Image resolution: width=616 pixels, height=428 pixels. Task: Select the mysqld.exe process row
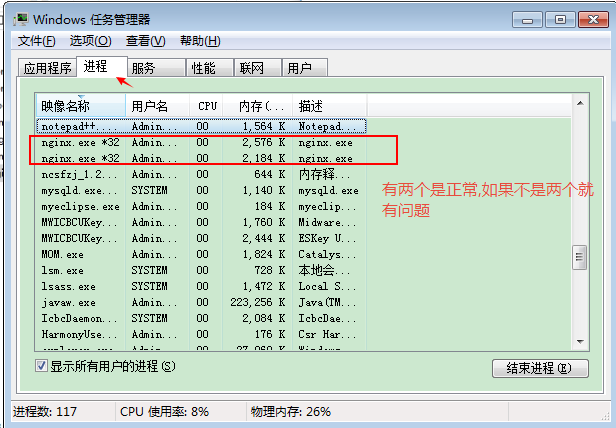[x=201, y=190]
